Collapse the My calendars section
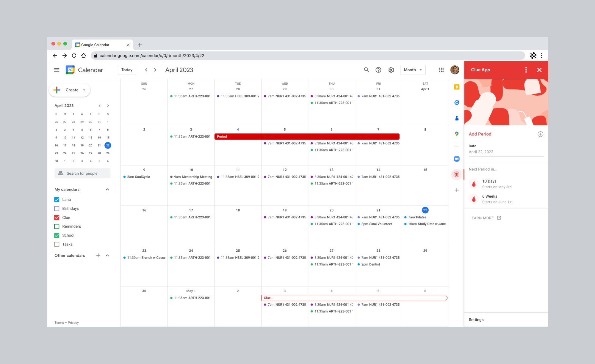This screenshot has width=595, height=364. point(107,190)
